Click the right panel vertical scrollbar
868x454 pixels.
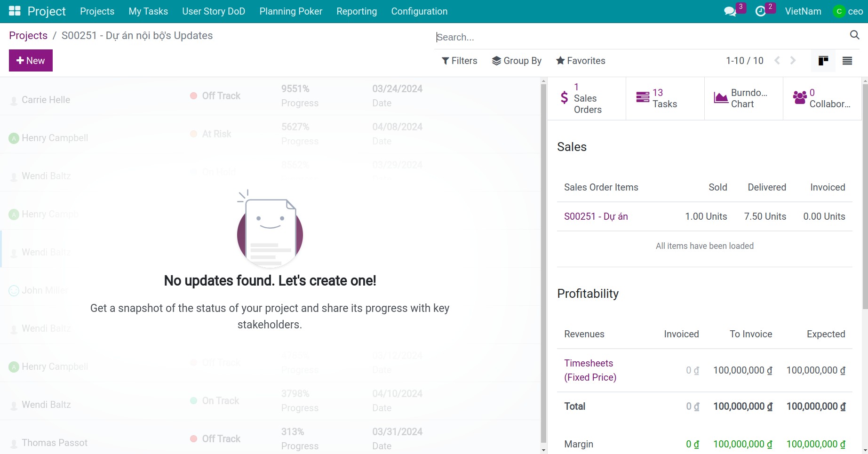coord(865,196)
